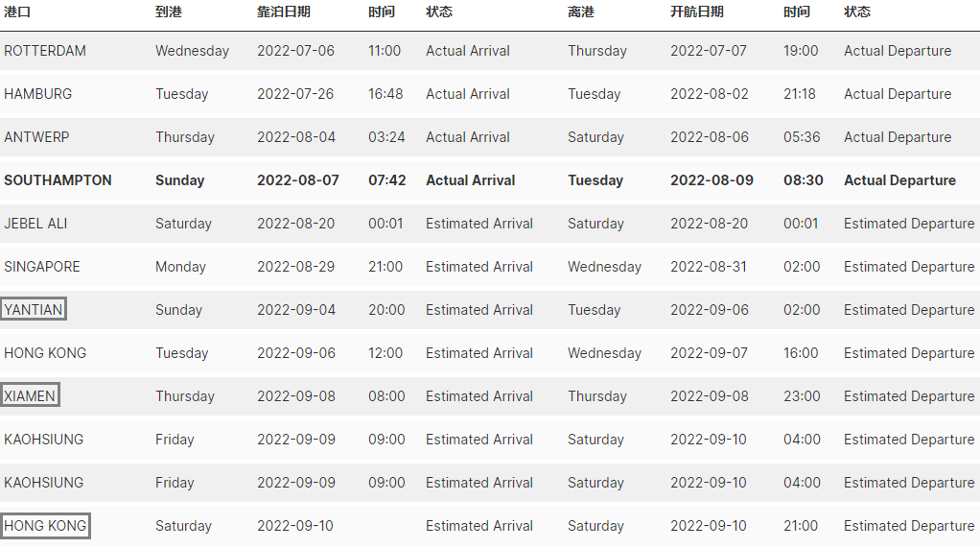The image size is (980, 548).
Task: Select the SINGAPORE port cell
Action: [42, 267]
